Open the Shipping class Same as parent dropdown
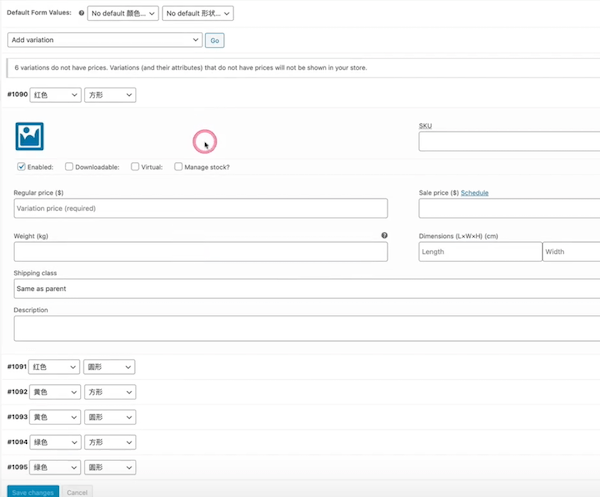This screenshot has width=600, height=497. pos(300,288)
